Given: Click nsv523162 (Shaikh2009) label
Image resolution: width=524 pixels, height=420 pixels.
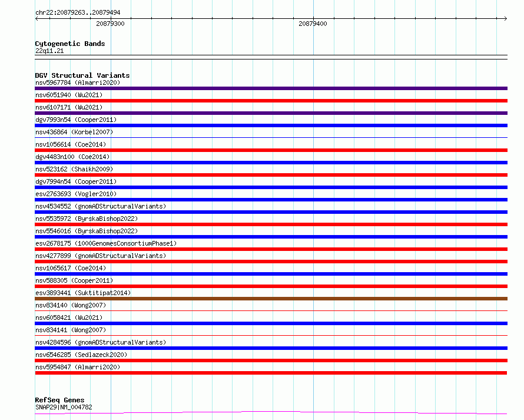Looking at the screenshot, I should click(74, 169).
